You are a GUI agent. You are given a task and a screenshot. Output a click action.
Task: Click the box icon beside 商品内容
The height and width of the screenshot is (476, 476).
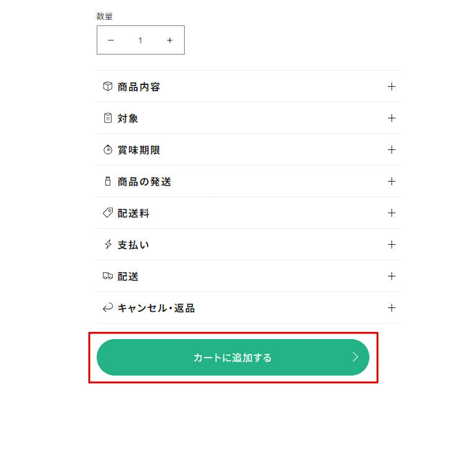click(x=108, y=87)
